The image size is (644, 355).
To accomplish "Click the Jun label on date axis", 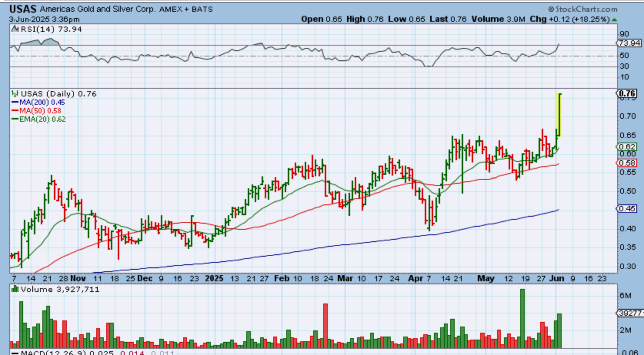I will tap(557, 278).
